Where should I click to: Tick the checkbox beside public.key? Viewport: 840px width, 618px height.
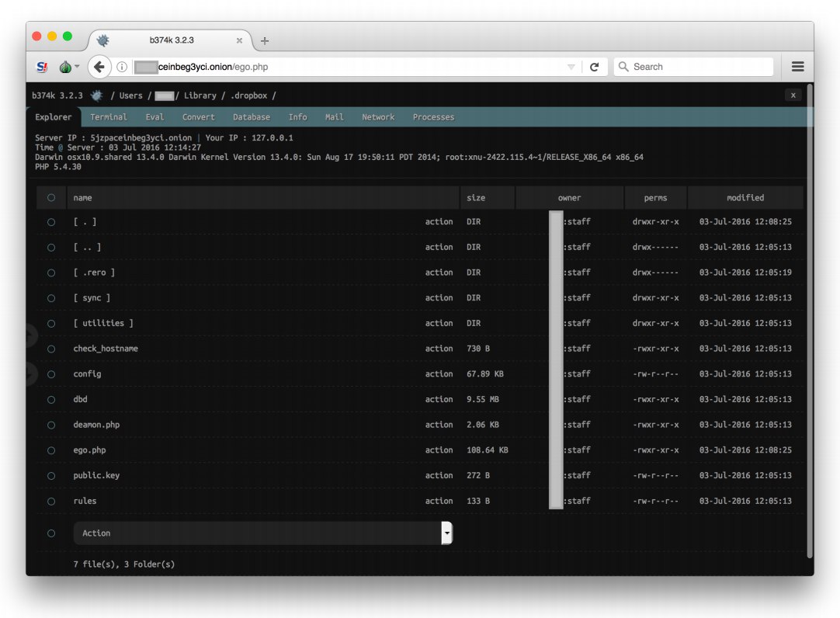[x=51, y=476]
